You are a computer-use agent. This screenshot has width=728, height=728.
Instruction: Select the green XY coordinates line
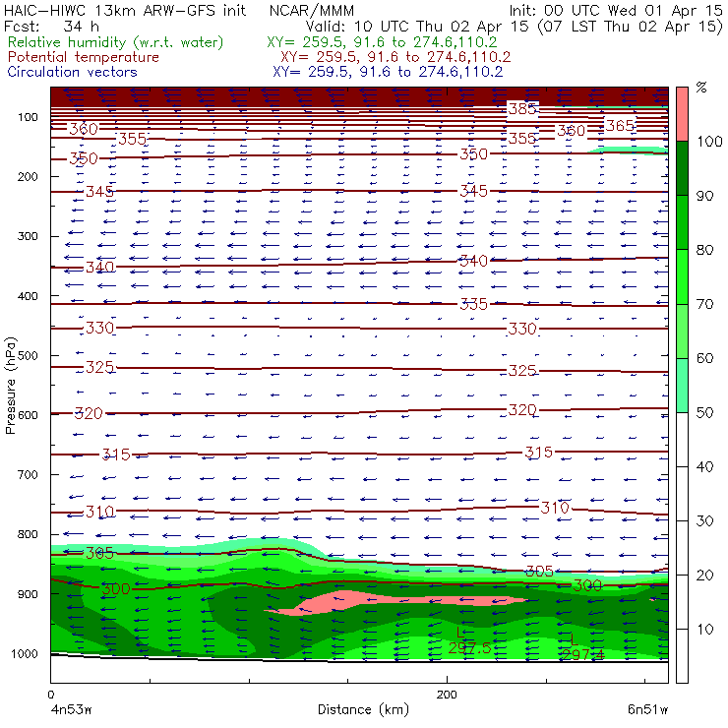point(382,42)
